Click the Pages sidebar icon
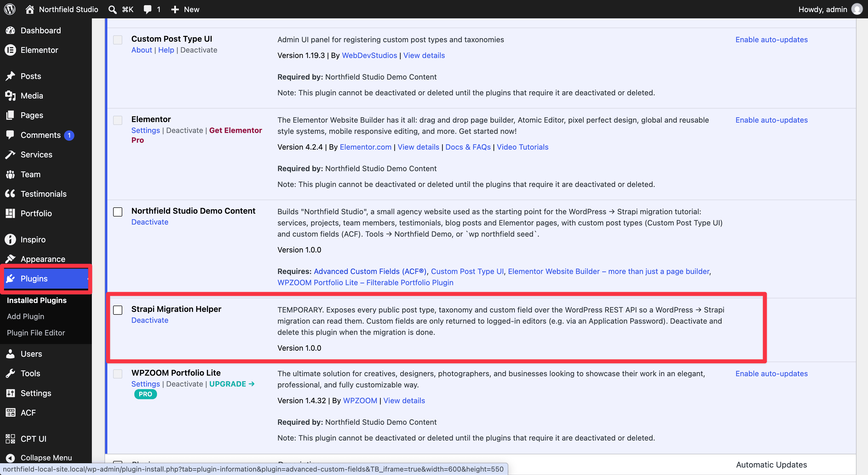Image resolution: width=868 pixels, height=475 pixels. [10, 115]
